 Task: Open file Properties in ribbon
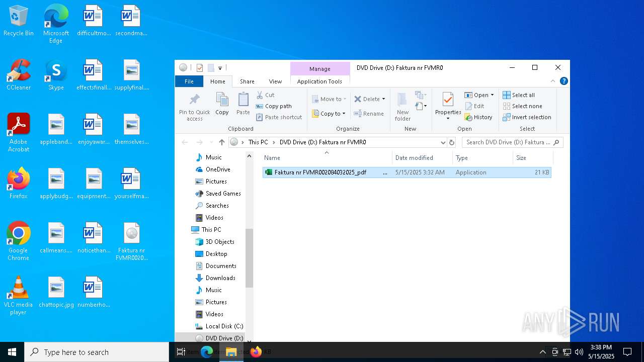click(448, 106)
